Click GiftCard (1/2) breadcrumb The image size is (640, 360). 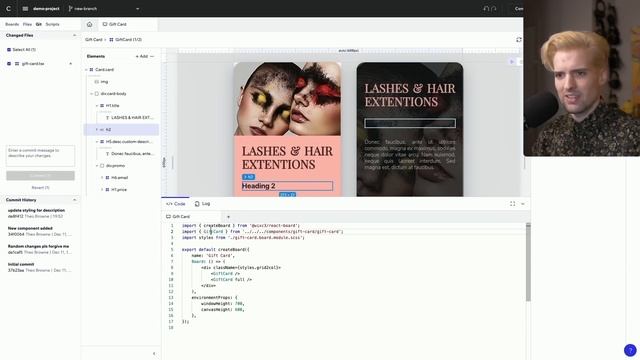coord(126,40)
